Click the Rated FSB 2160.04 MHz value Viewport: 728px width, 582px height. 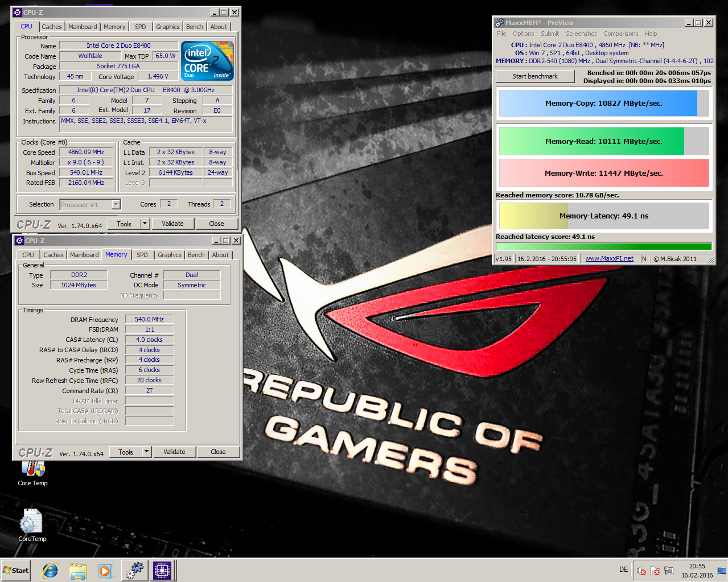tap(86, 183)
